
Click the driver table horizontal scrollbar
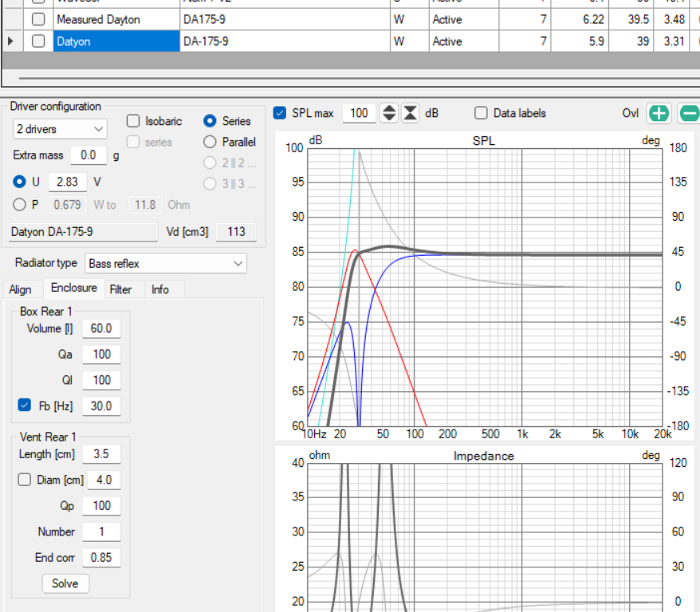[359, 78]
